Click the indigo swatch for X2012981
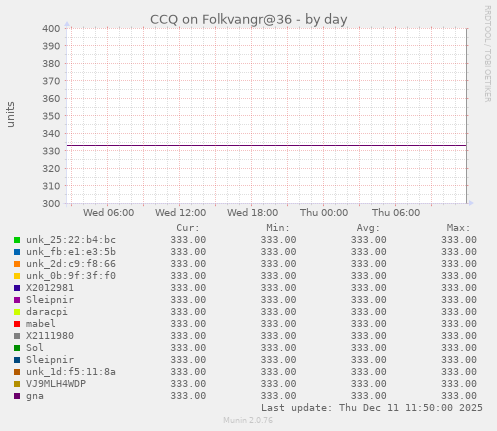This screenshot has height=431, width=497. [x=17, y=288]
